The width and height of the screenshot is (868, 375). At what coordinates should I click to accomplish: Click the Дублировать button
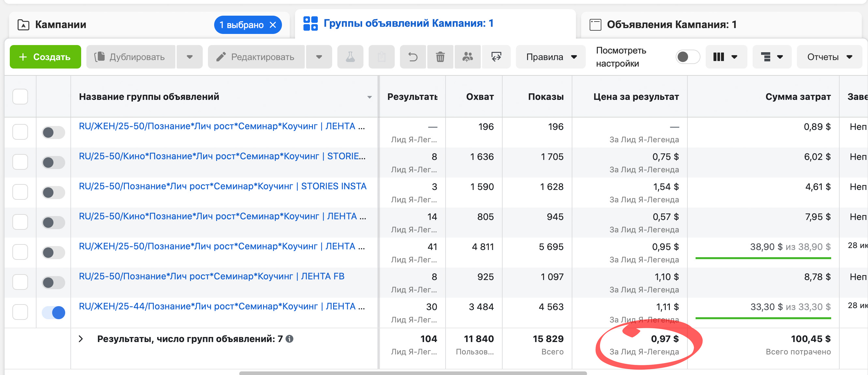pos(130,57)
